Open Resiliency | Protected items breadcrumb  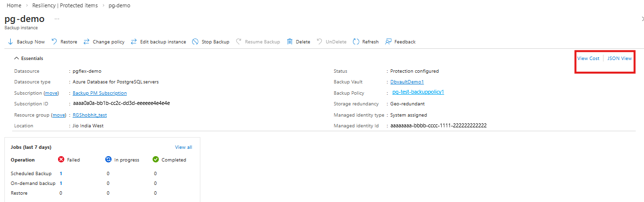click(x=66, y=5)
